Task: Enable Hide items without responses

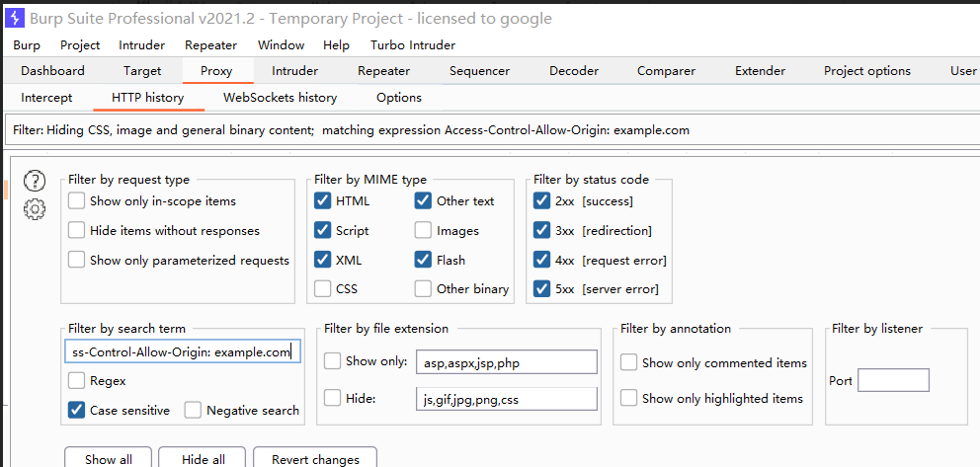Action: (76, 230)
